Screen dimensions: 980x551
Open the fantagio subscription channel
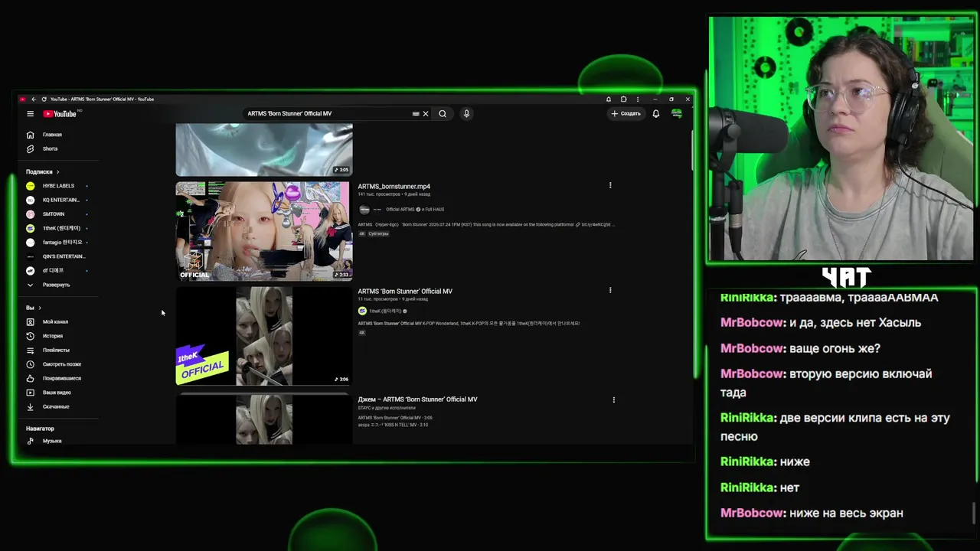coord(62,242)
